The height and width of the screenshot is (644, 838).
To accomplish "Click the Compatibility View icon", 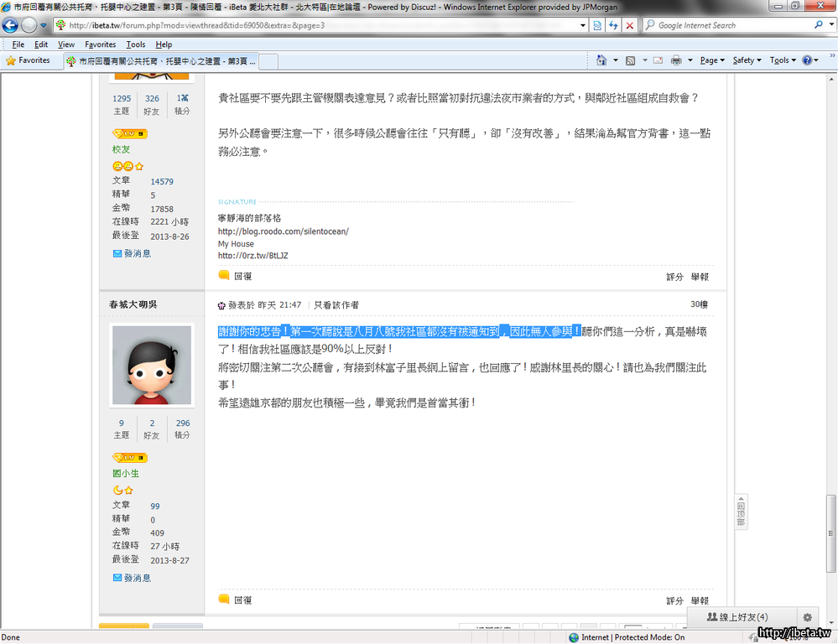I will point(597,25).
